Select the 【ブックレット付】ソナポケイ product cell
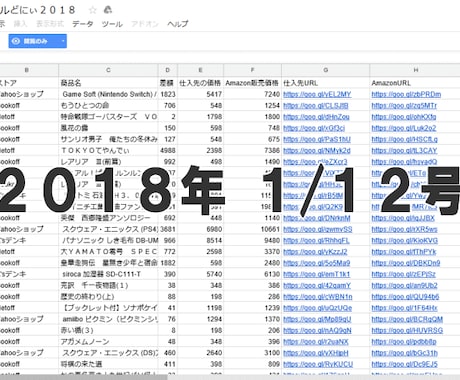Image resolution: width=460 pixels, height=380 pixels. pos(108,308)
